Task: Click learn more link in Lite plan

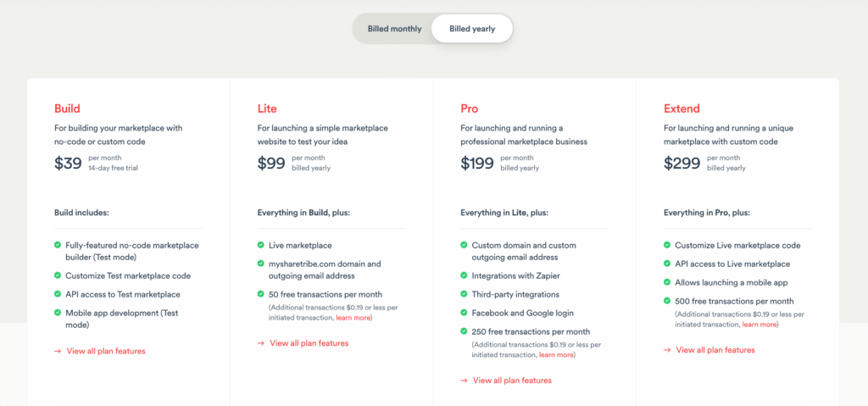Action: tap(353, 318)
